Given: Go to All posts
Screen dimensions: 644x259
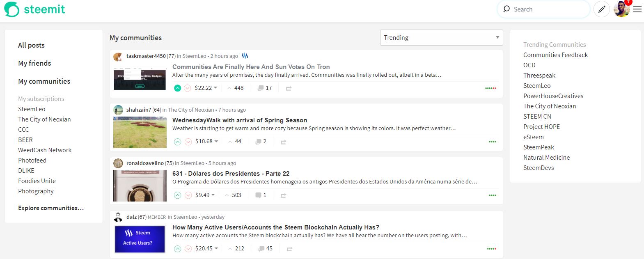Looking at the screenshot, I should (31, 45).
